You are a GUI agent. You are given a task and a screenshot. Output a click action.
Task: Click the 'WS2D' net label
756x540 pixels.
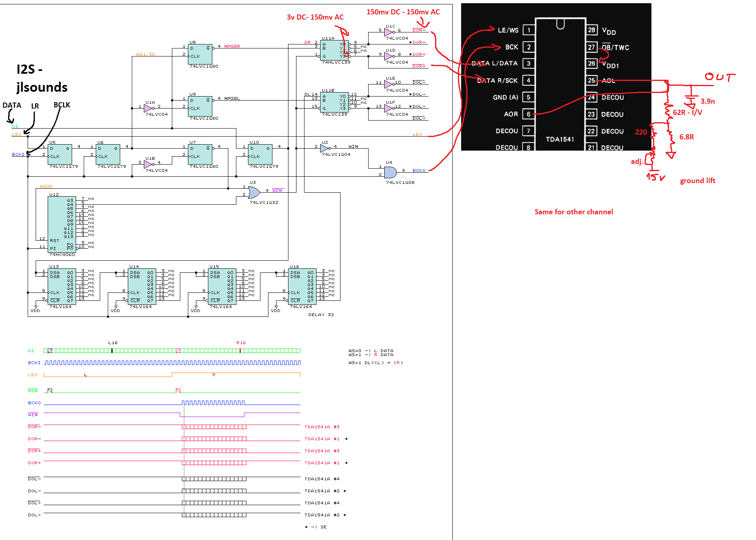pyautogui.click(x=46, y=186)
